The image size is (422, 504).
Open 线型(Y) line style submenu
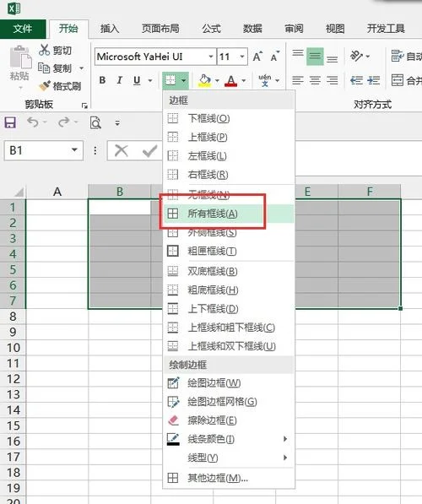click(229, 458)
